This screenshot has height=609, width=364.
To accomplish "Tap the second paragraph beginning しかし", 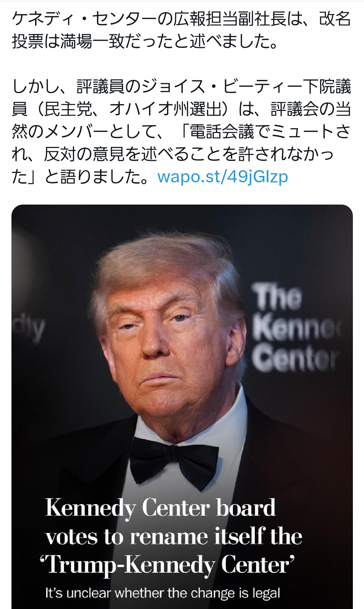I will (182, 131).
